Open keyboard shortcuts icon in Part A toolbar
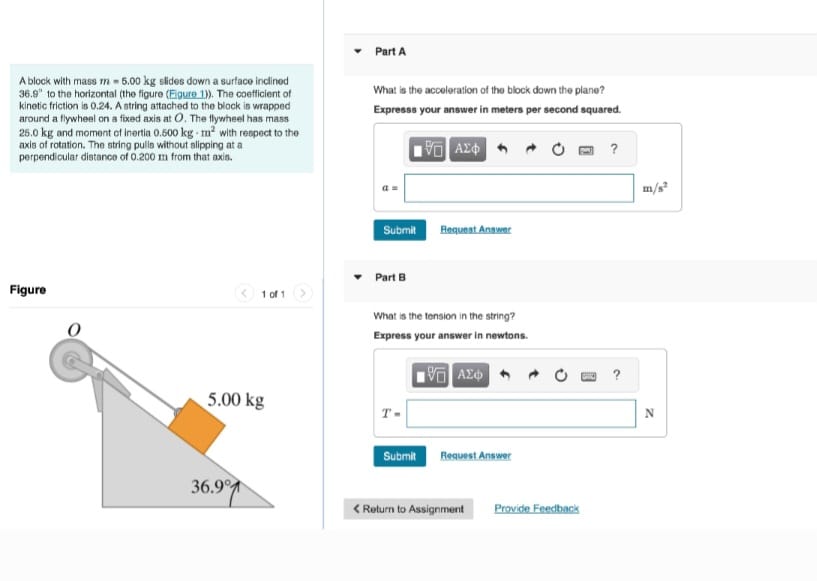The width and height of the screenshot is (817, 581). (584, 148)
